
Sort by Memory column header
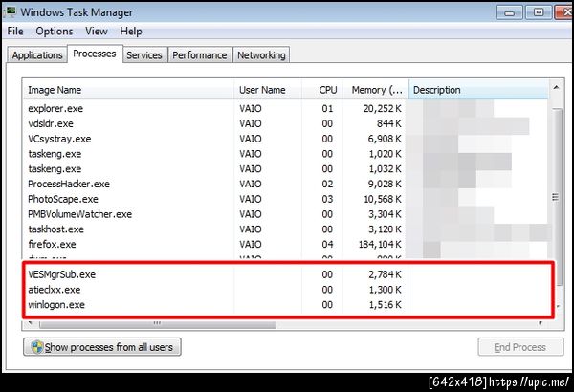375,90
